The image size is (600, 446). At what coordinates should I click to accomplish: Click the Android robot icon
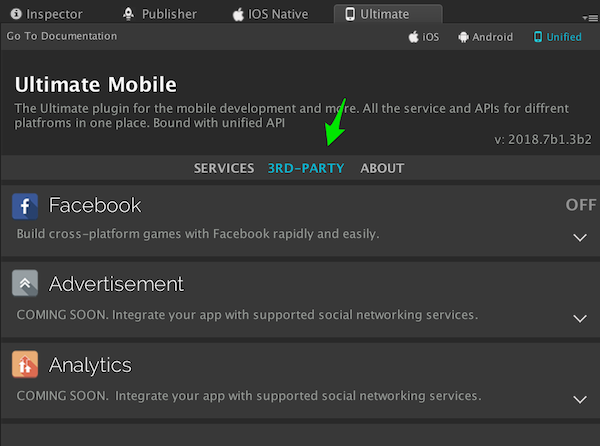pos(463,37)
